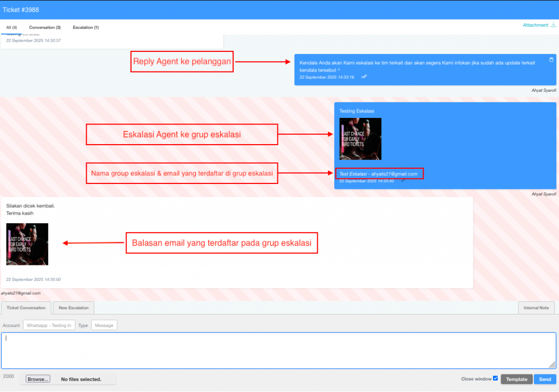The image size is (559, 392).
Task: Open the New Escalation tab
Action: coord(74,308)
